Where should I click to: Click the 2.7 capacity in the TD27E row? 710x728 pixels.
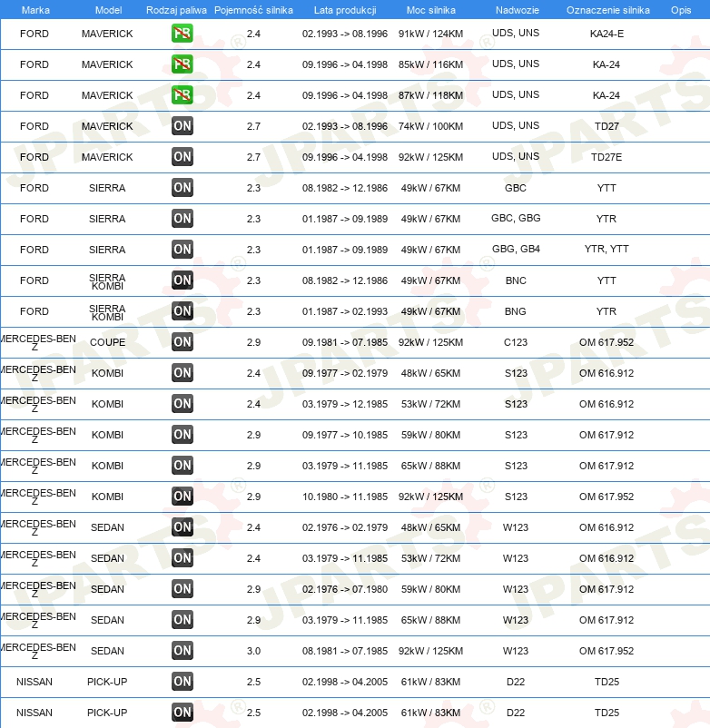pyautogui.click(x=253, y=157)
